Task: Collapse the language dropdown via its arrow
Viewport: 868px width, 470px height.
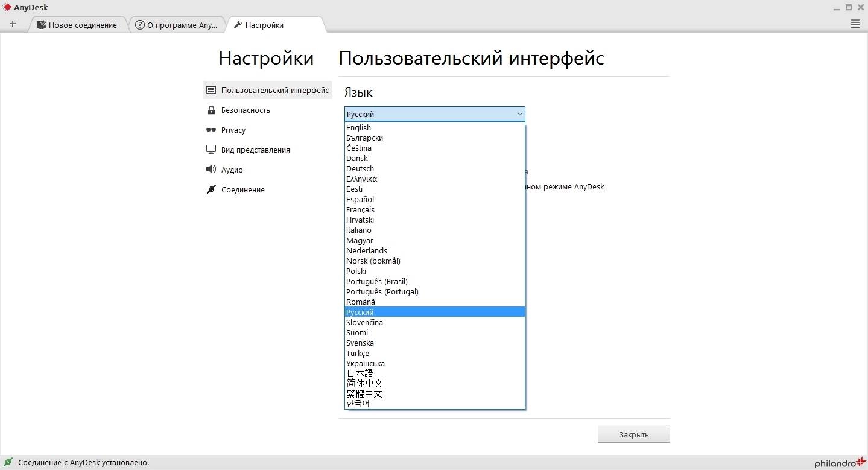Action: point(519,114)
